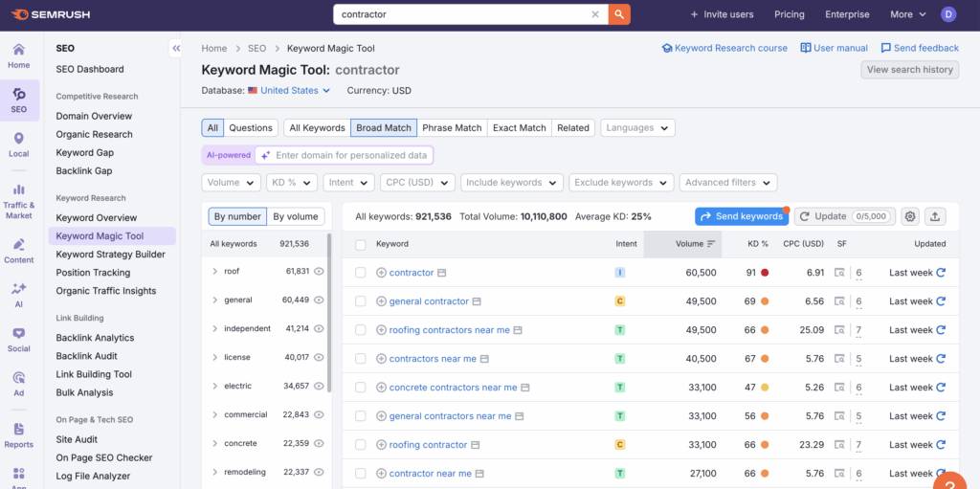The height and width of the screenshot is (489, 980).
Task: Collapse the SEO sidebar with the double chevron
Action: (176, 48)
